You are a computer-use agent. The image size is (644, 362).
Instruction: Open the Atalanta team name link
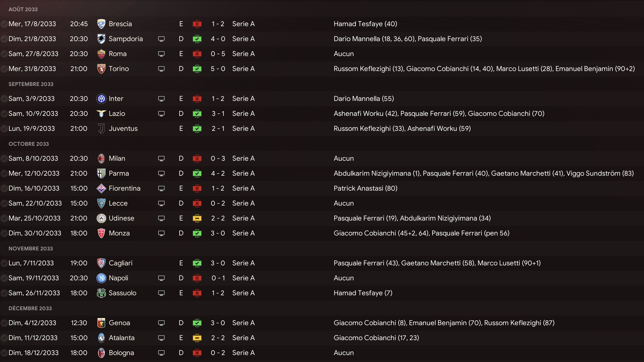[x=122, y=338]
